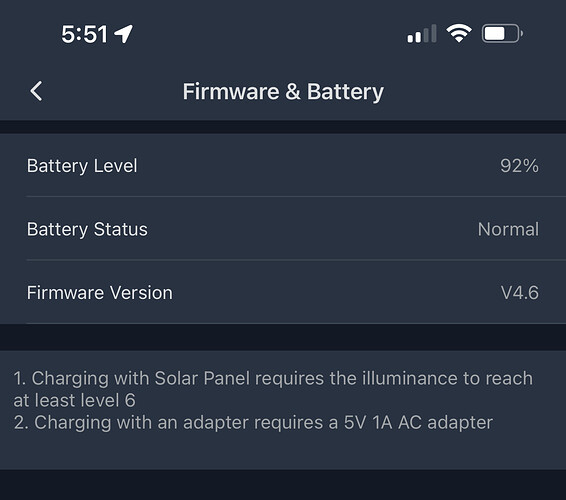This screenshot has width=566, height=500.
Task: Select the Battery Status label text
Action: click(x=87, y=230)
